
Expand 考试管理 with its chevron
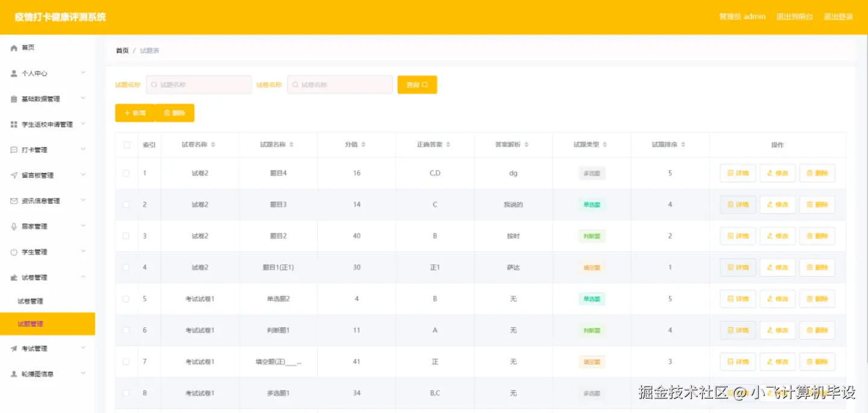pyautogui.click(x=83, y=348)
